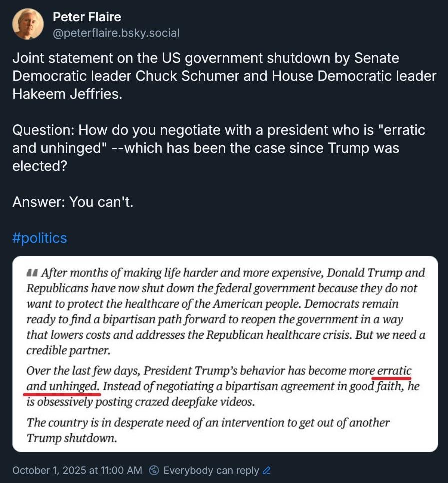Click the underlined "and unhinged." phrase in the image
The height and width of the screenshot is (483, 448).
tap(63, 386)
